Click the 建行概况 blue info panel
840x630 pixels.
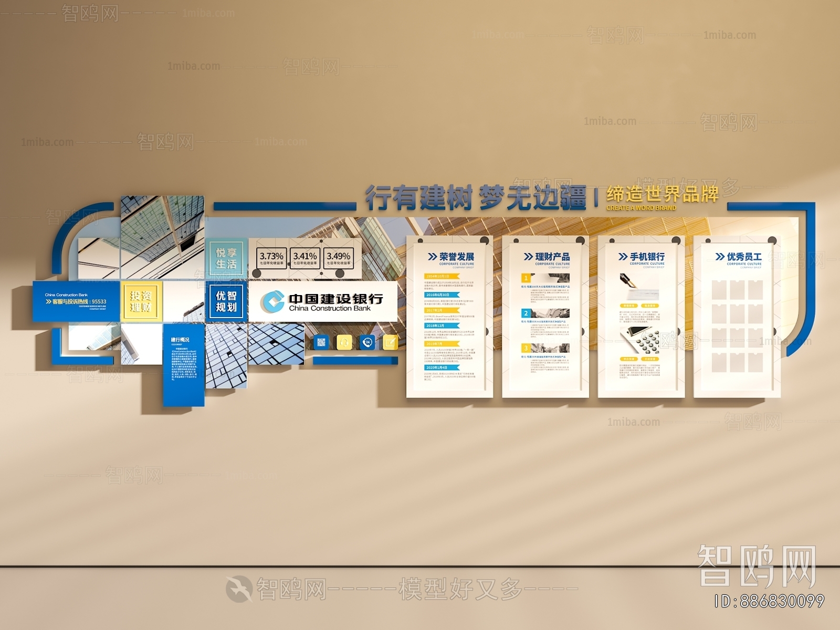183,365
